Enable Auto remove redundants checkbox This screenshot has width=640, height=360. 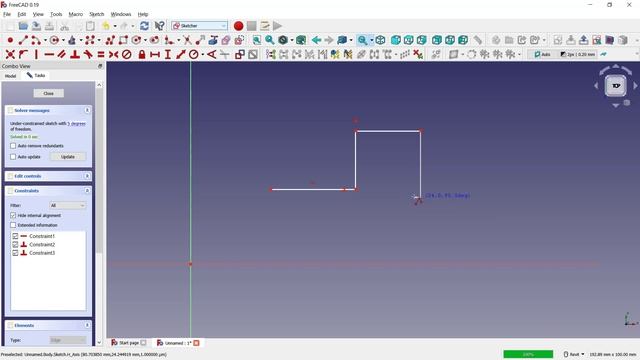[13, 146]
